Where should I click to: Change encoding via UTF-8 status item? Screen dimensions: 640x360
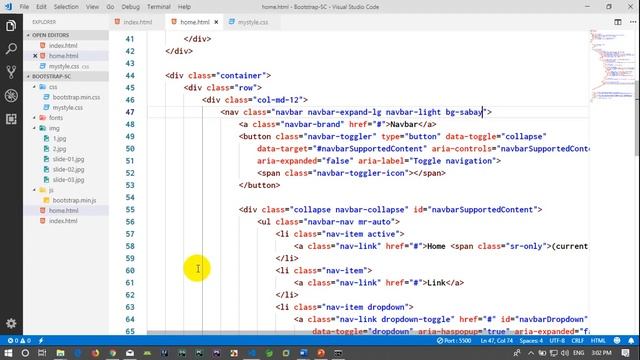click(557, 340)
